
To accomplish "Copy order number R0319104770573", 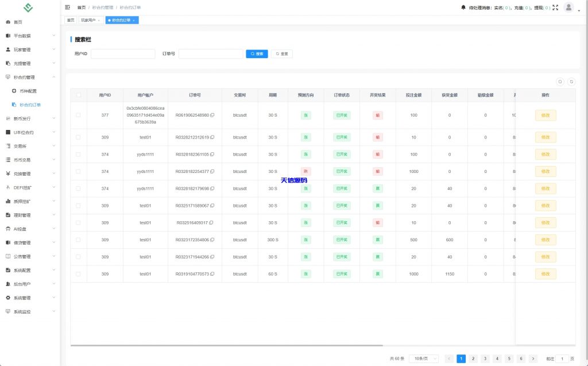I will [x=212, y=274].
